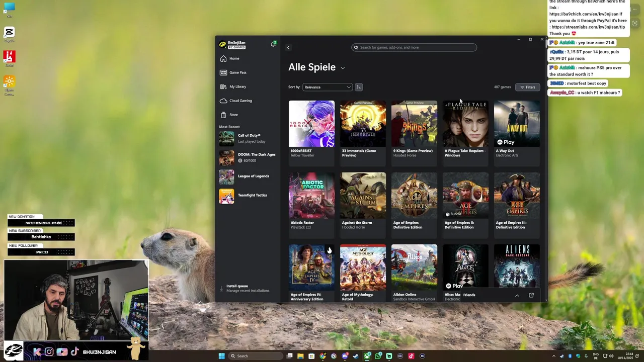The height and width of the screenshot is (362, 644).
Task: Open Aliens Dark Descent tile
Action: pos(517,266)
